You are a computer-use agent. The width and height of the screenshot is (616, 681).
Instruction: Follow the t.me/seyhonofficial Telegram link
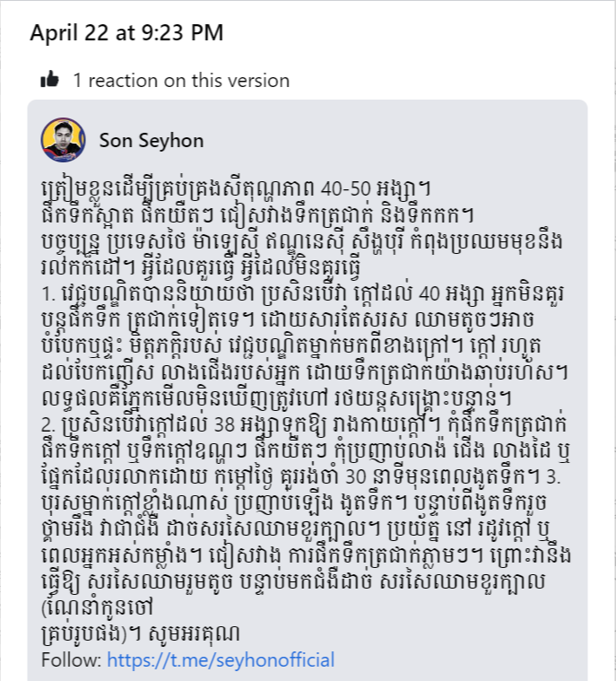[221, 659]
